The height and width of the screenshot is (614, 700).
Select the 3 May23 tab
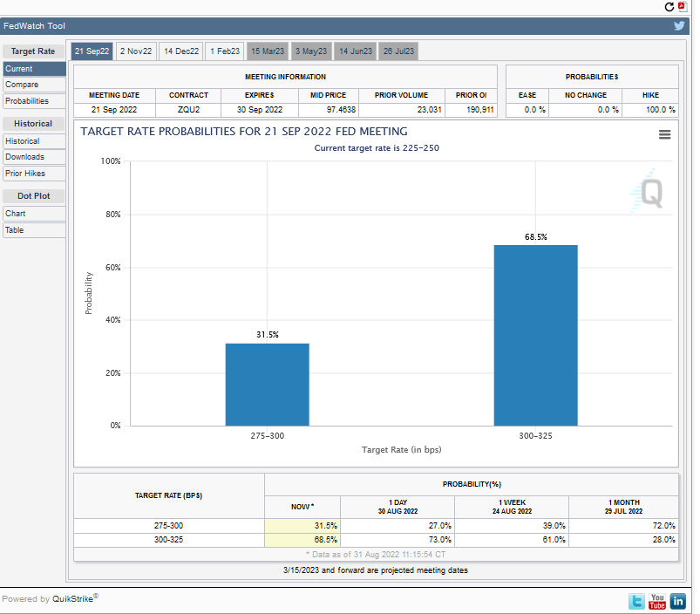[311, 51]
